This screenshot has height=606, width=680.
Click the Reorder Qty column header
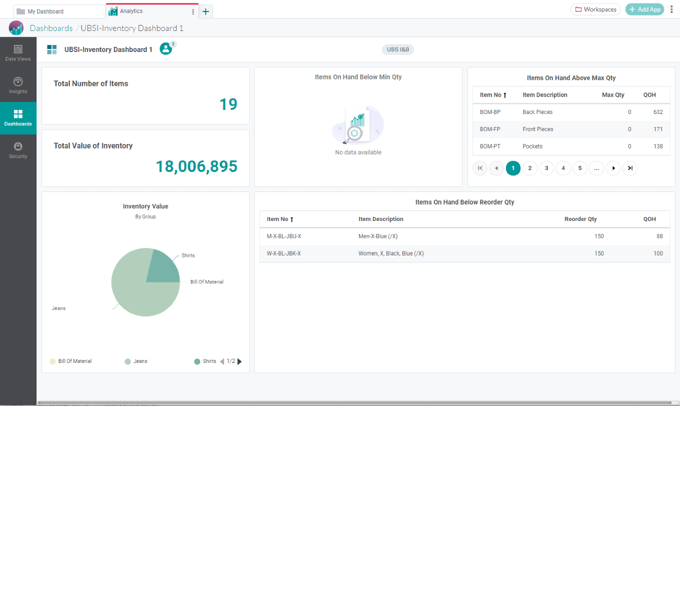click(580, 219)
